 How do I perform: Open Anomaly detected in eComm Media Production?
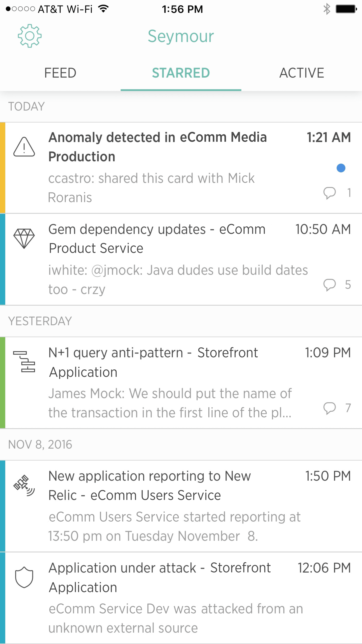coord(157,147)
